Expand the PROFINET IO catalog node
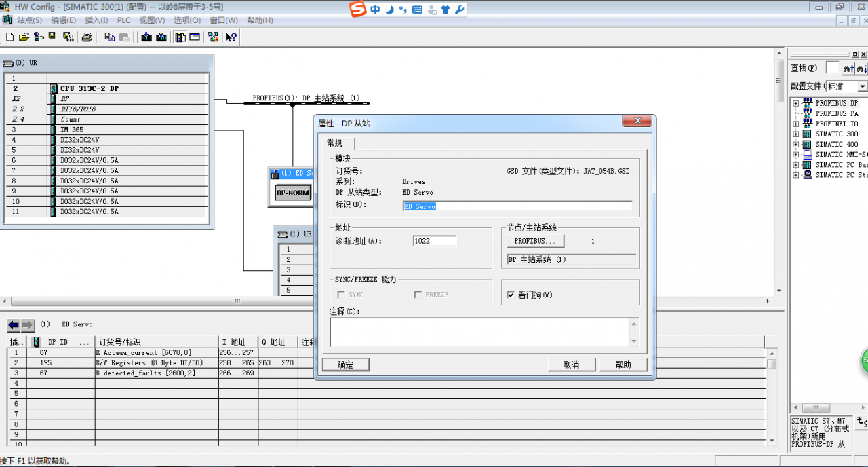 pos(796,124)
